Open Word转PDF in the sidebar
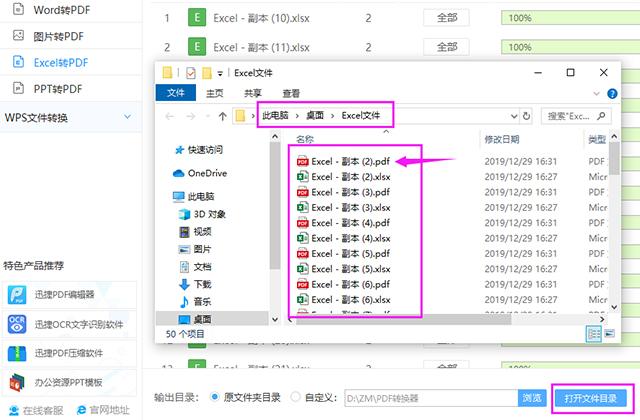This screenshot has height=420, width=640. pyautogui.click(x=61, y=10)
